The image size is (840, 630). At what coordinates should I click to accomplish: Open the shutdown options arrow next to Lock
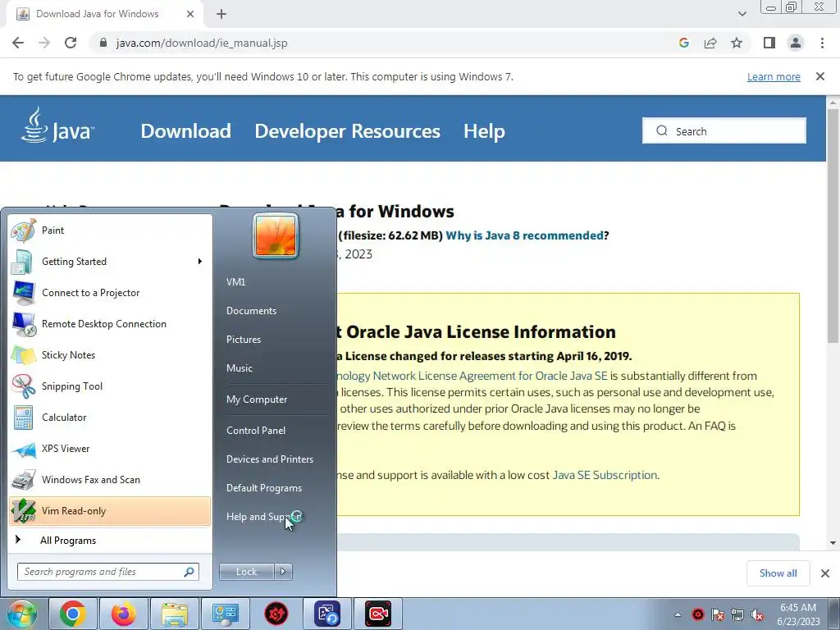coord(283,572)
